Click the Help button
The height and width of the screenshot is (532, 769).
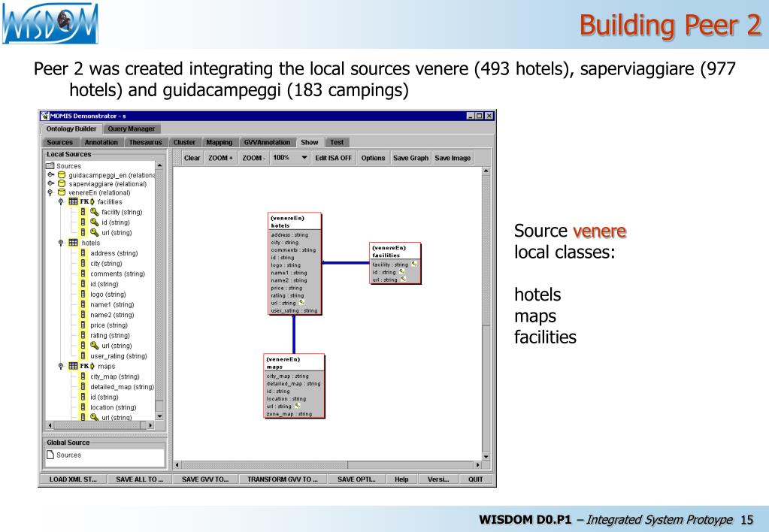click(401, 479)
